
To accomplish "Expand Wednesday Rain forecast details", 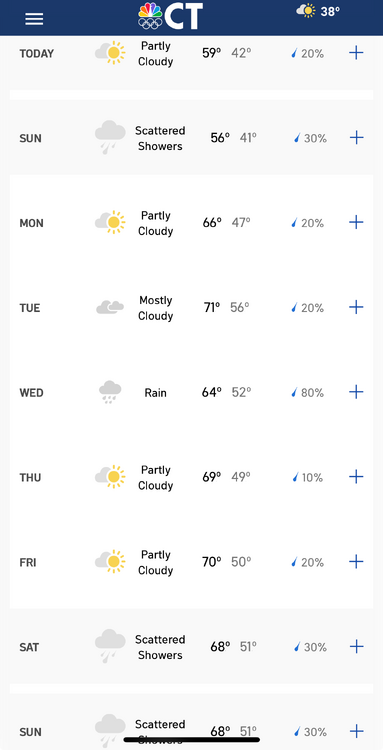I will click(x=356, y=392).
